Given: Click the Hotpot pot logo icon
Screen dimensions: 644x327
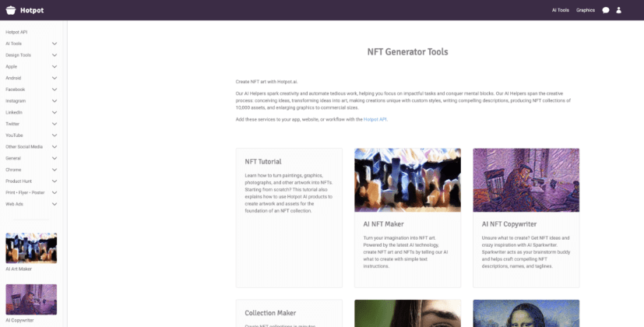Looking at the screenshot, I should click(x=11, y=10).
